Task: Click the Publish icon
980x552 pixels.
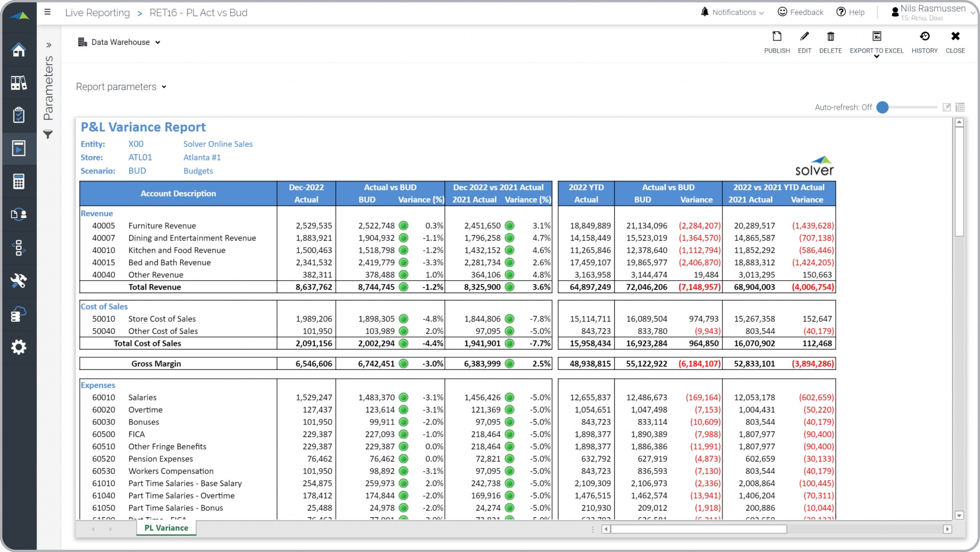Action: pos(777,37)
